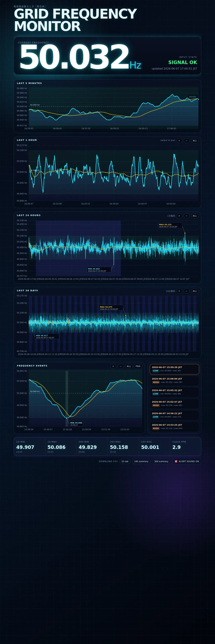Viewport: 215px width, 644px height.
Task: Zoom out on the Last 30 Days chart
Action: (x=187, y=291)
